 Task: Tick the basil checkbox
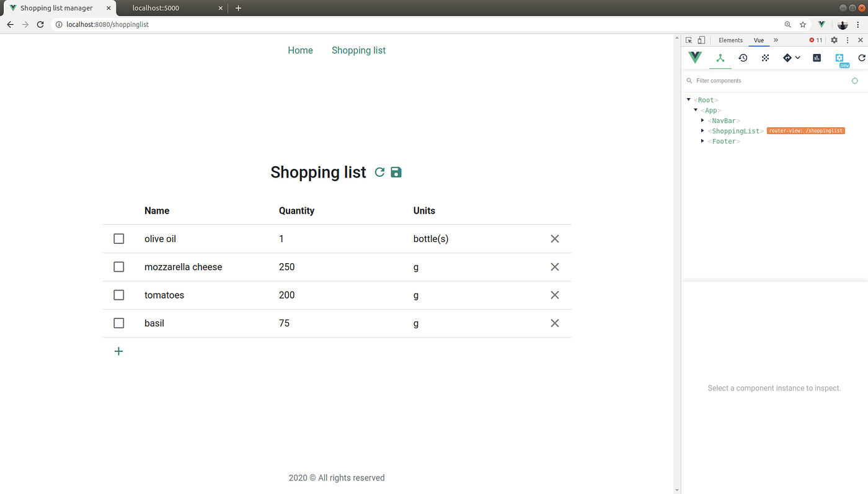[x=119, y=323]
